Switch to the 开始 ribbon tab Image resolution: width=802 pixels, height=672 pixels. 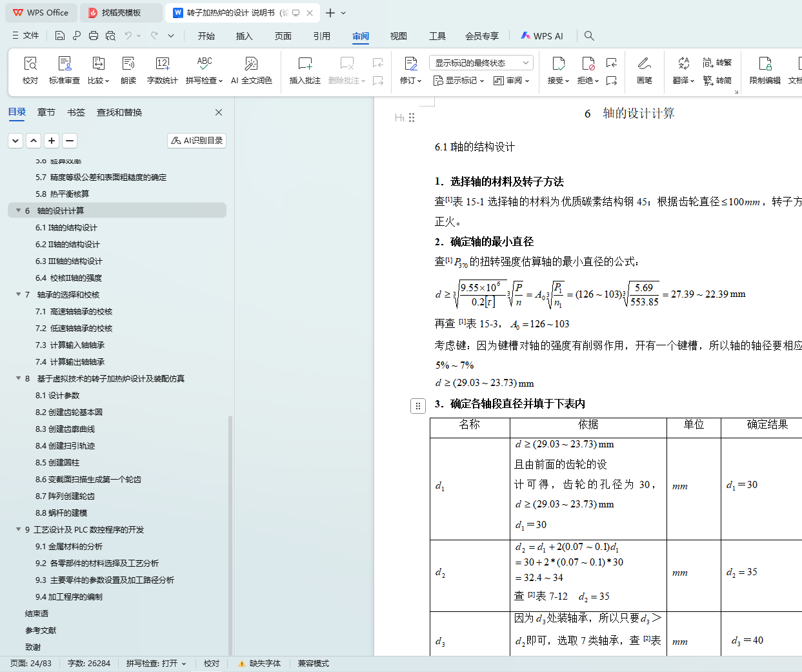(x=206, y=36)
